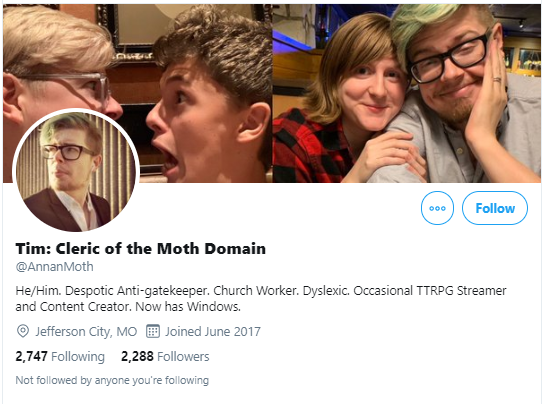Open the 2,288 Followers list
The height and width of the screenshot is (404, 545).
coord(165,357)
